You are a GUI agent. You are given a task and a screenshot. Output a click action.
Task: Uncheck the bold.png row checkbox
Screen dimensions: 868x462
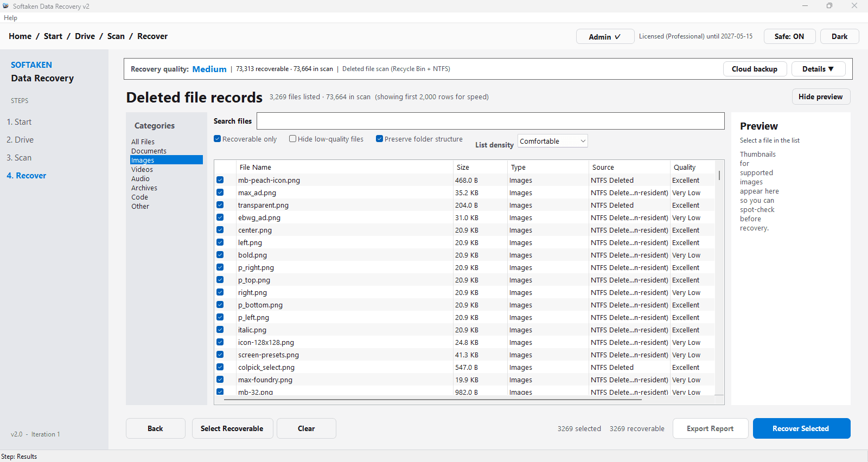(x=220, y=255)
